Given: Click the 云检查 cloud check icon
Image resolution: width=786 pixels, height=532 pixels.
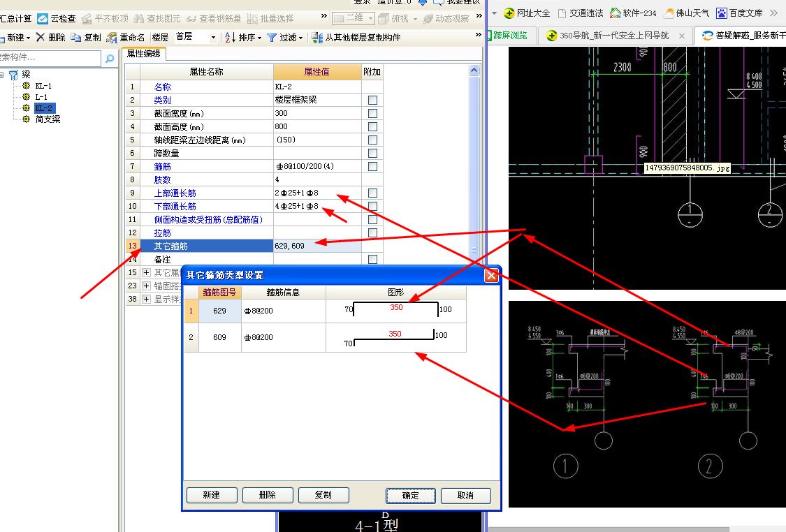Looking at the screenshot, I should pyautogui.click(x=43, y=19).
